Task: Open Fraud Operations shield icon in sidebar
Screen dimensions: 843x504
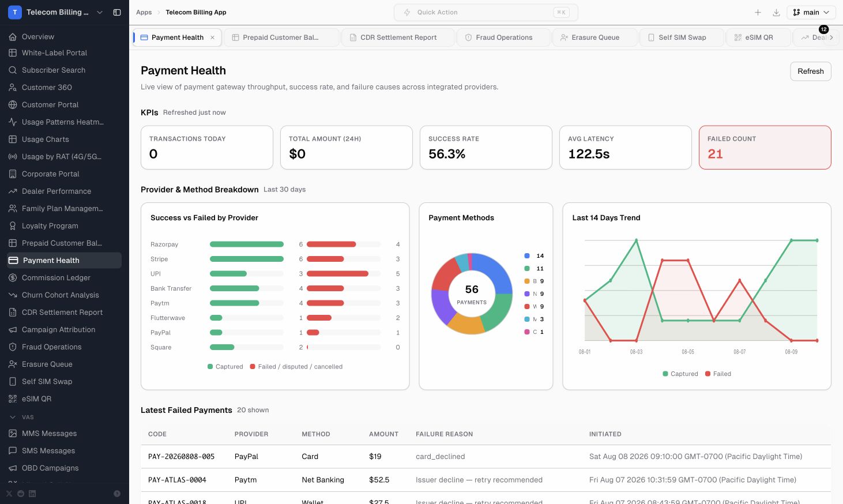Action: click(x=13, y=347)
